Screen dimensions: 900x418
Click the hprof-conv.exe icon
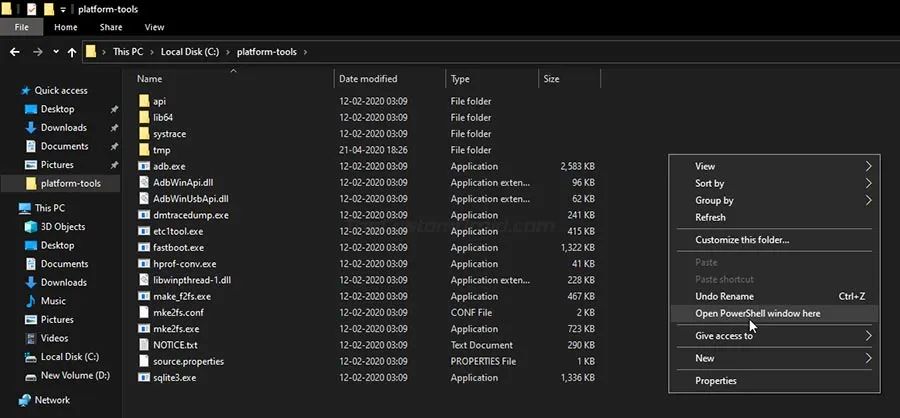pos(143,264)
